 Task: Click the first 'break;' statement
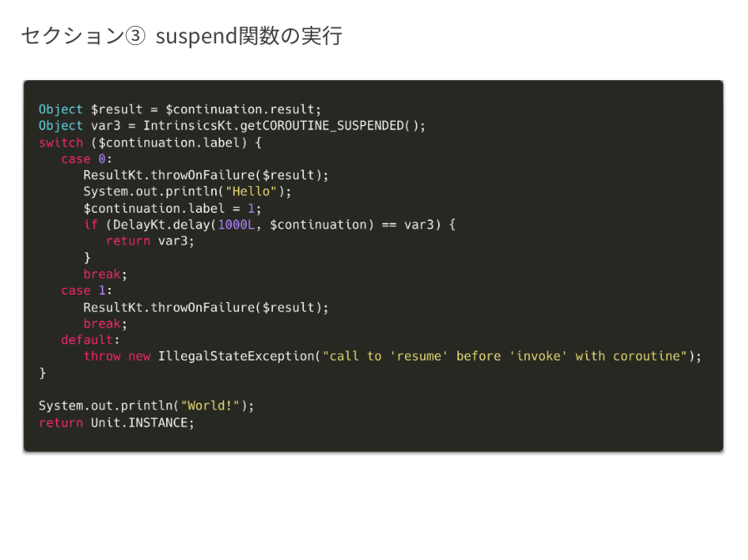click(105, 275)
